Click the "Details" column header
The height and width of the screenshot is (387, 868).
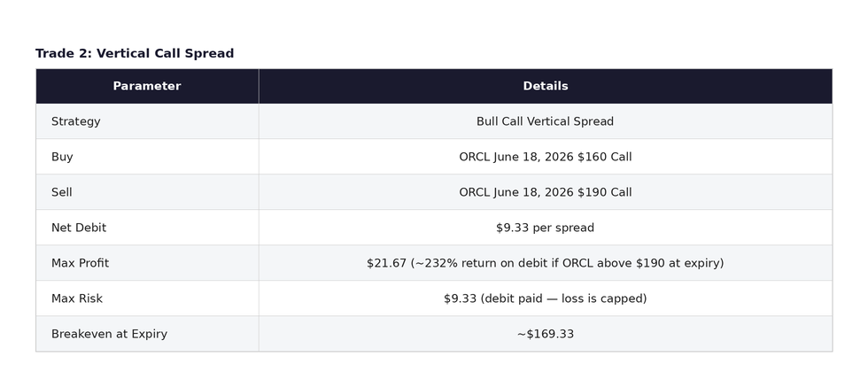[545, 87]
